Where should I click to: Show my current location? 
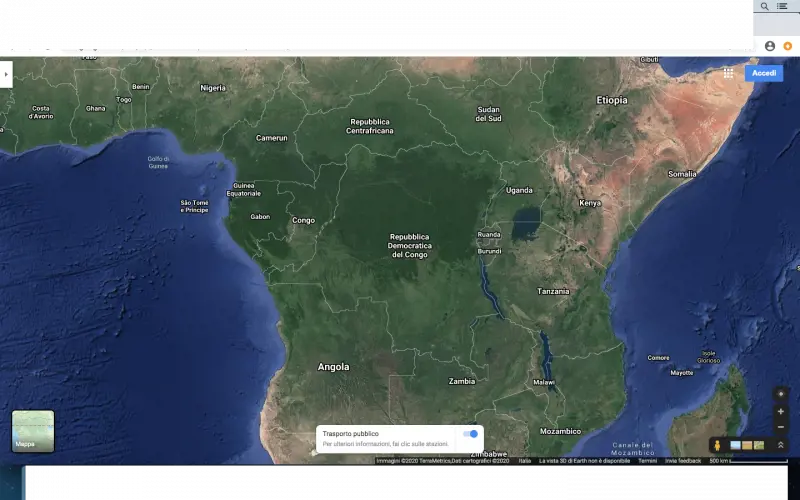781,394
